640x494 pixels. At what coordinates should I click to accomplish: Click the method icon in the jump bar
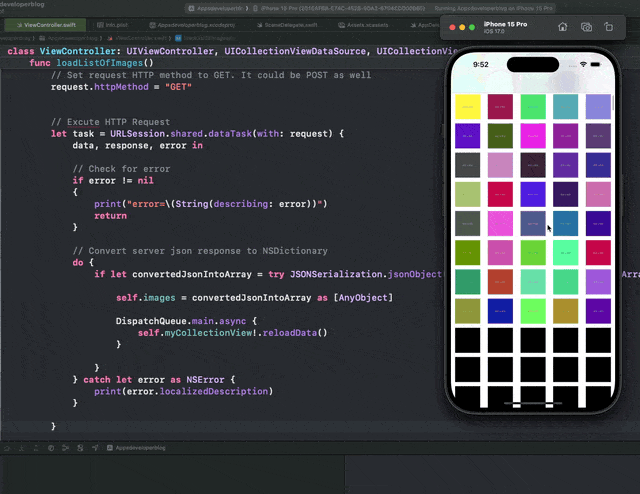click(178, 38)
